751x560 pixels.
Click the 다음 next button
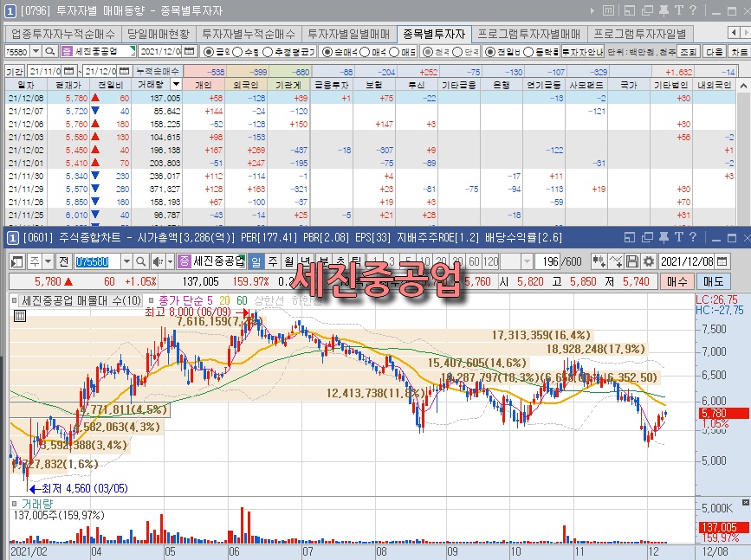click(x=714, y=51)
